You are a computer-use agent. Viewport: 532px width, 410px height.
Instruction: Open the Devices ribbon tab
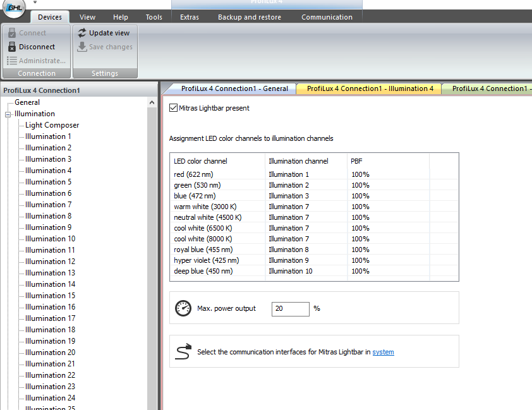tap(50, 17)
